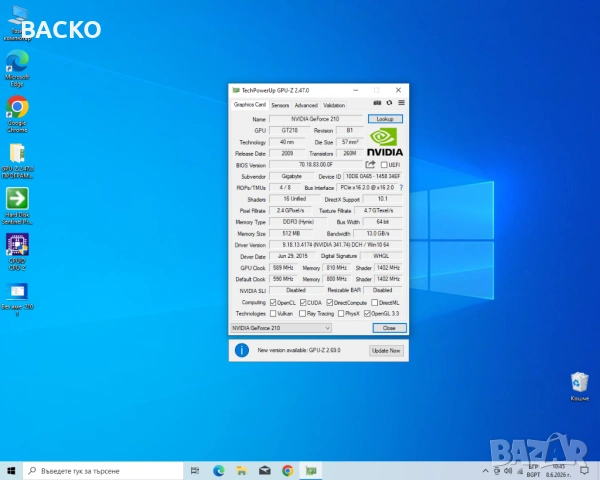Image resolution: width=600 pixels, height=480 pixels.
Task: Click the Shaders value 16 Unified
Action: 295,199
